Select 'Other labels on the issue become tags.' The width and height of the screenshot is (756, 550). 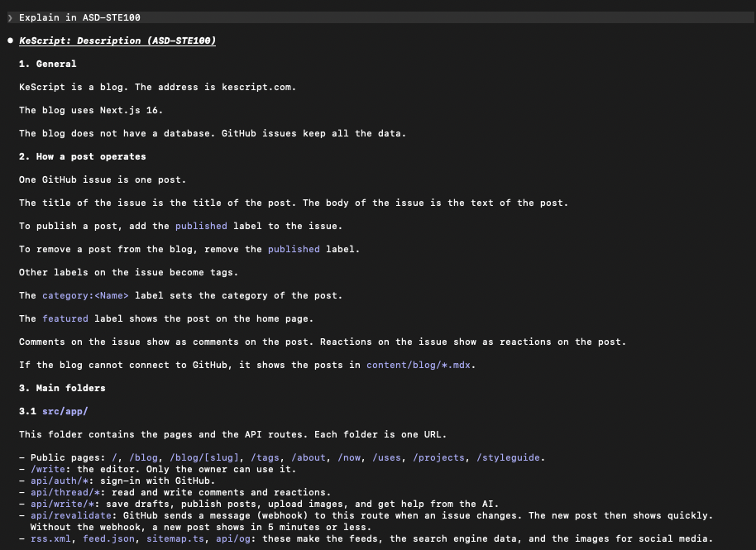pyautogui.click(x=129, y=272)
